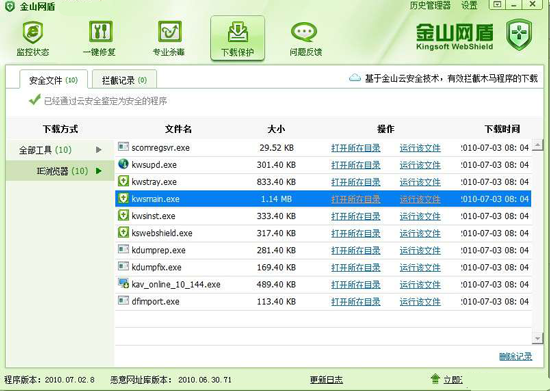Click 恶意网址库版本 2010.06.30.71 text
The height and width of the screenshot is (391, 550).
point(171,380)
